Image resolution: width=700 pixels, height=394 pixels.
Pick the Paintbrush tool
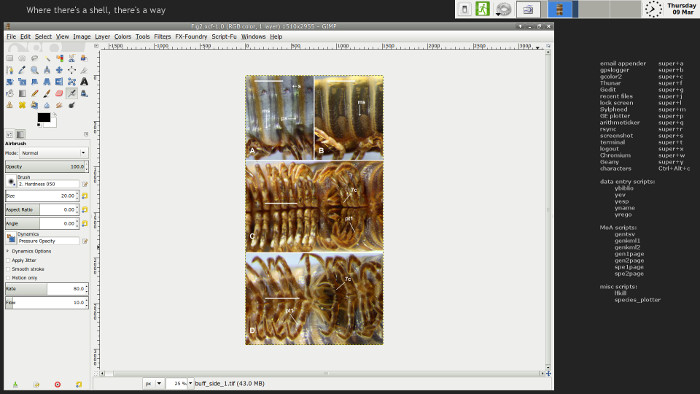pyautogui.click(x=47, y=93)
